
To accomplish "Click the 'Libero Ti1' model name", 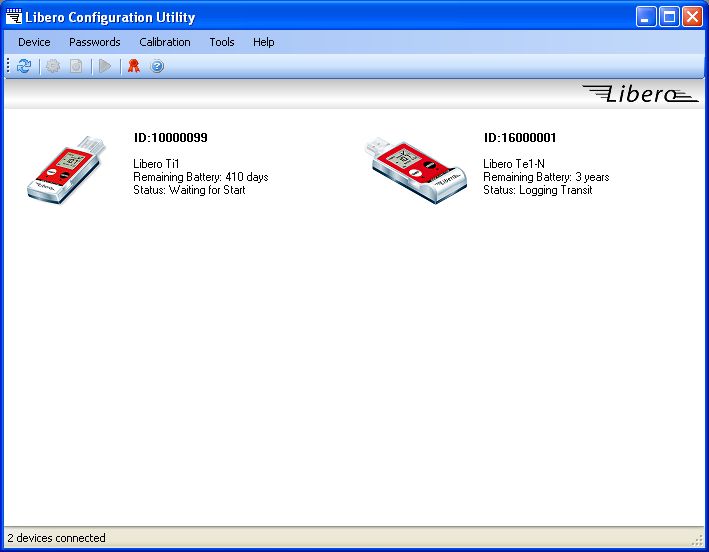I will click(x=156, y=164).
